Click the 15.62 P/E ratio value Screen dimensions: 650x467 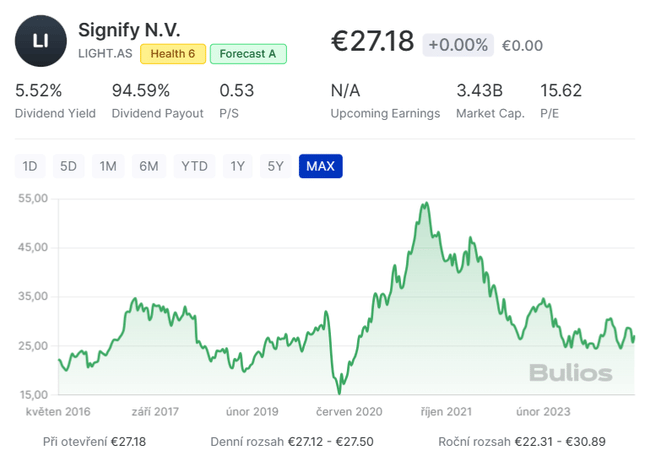(x=561, y=91)
